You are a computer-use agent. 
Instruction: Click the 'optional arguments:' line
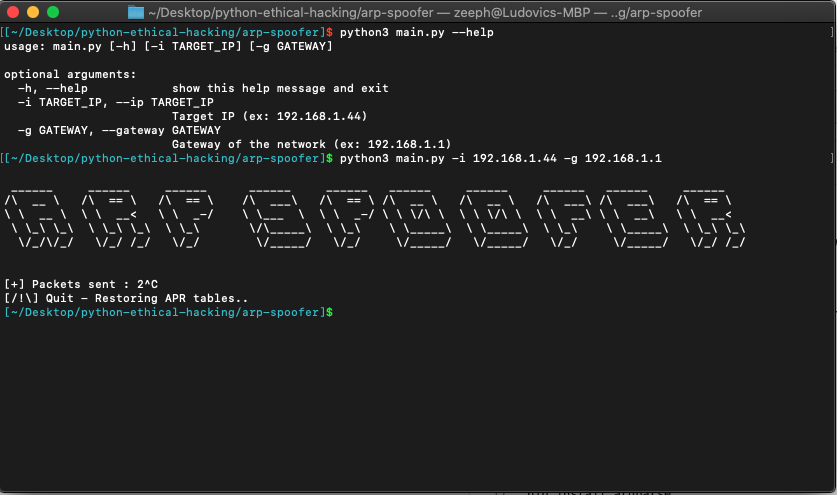(70, 74)
